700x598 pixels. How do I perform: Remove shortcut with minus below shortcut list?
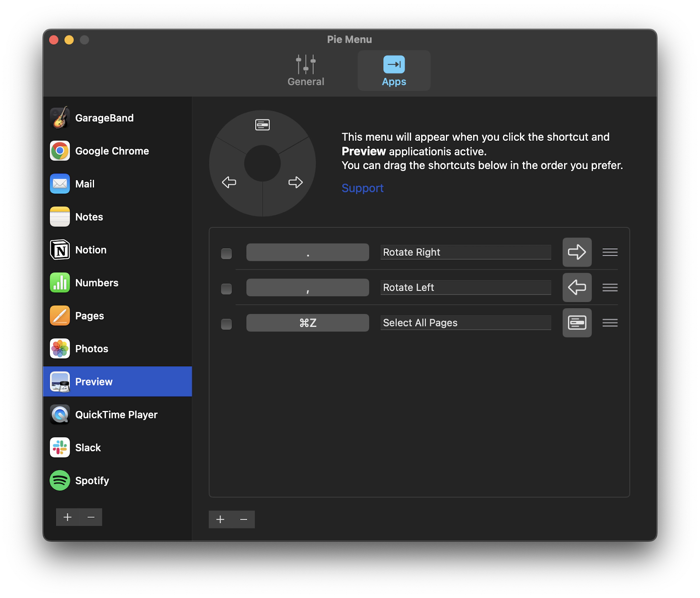coord(244,519)
